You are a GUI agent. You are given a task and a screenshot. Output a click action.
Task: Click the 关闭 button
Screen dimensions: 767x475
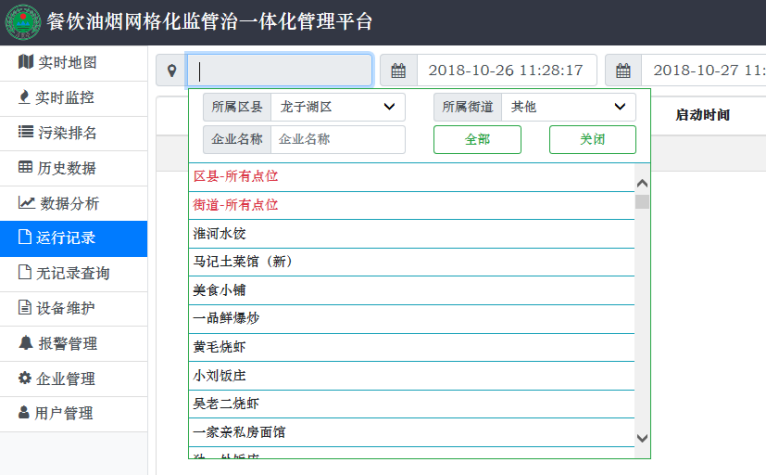(592, 140)
